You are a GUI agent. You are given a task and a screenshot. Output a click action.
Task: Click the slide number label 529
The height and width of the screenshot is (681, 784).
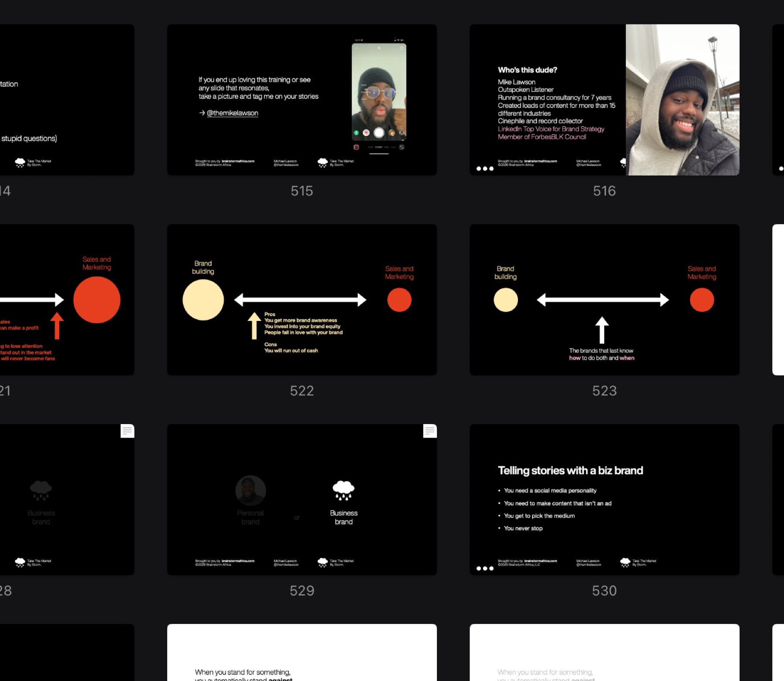click(x=302, y=590)
